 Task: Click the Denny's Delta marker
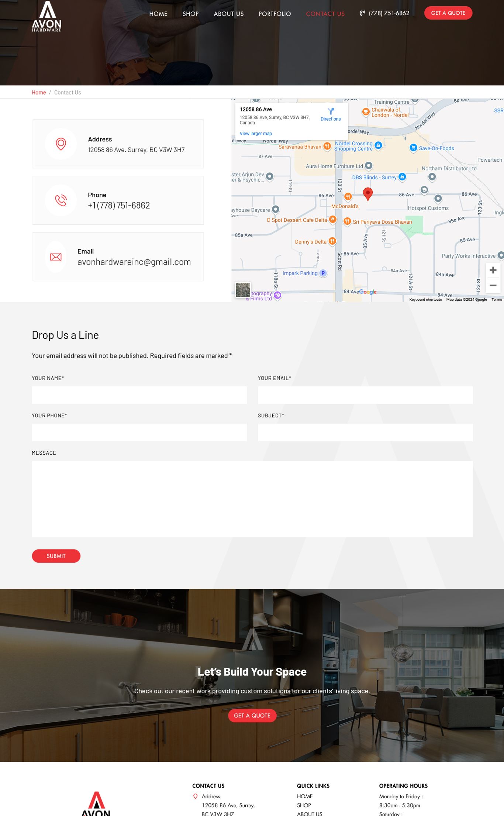click(332, 241)
